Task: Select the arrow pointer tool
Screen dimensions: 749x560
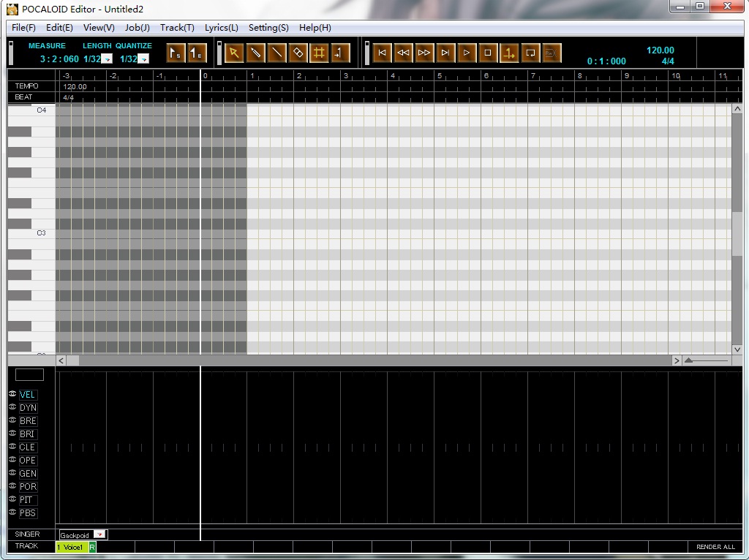Action: coord(234,53)
